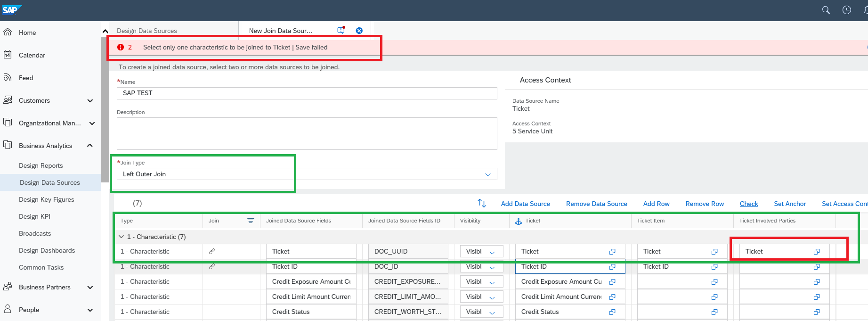Open Design Reports in sidebar
Image resolution: width=868 pixels, height=321 pixels.
[x=41, y=165]
